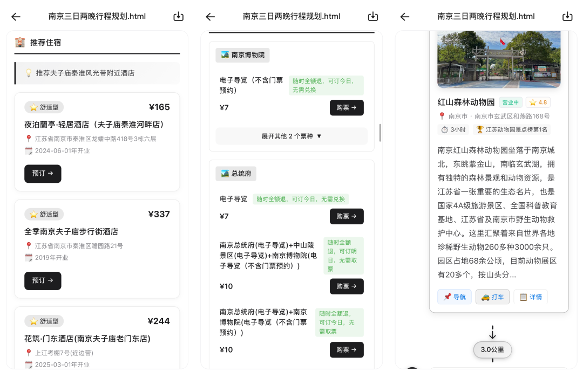Book 夜泊蘭亭·轻居酒店 with 预订 button
This screenshot has width=583, height=392.
click(43, 174)
